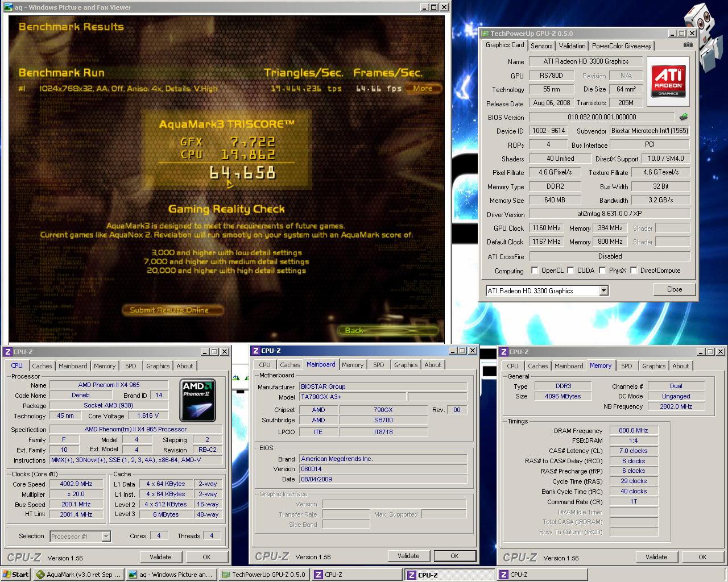Click the BIOS Version field in GPU-Z
This screenshot has height=582, width=728.
pyautogui.click(x=602, y=117)
